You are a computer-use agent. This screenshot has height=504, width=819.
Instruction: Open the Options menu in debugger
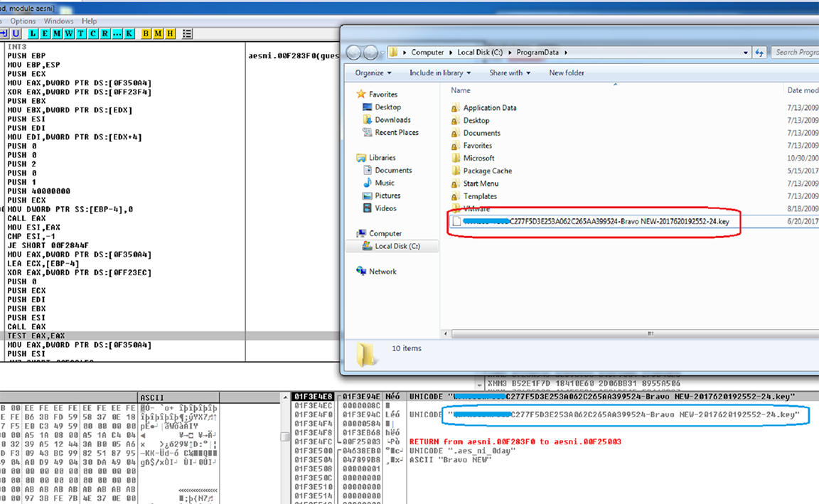[x=23, y=21]
